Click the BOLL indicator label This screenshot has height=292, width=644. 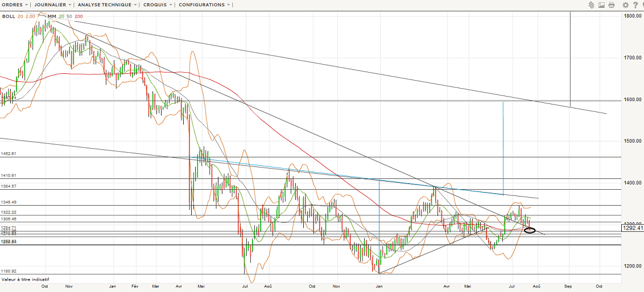(9, 16)
